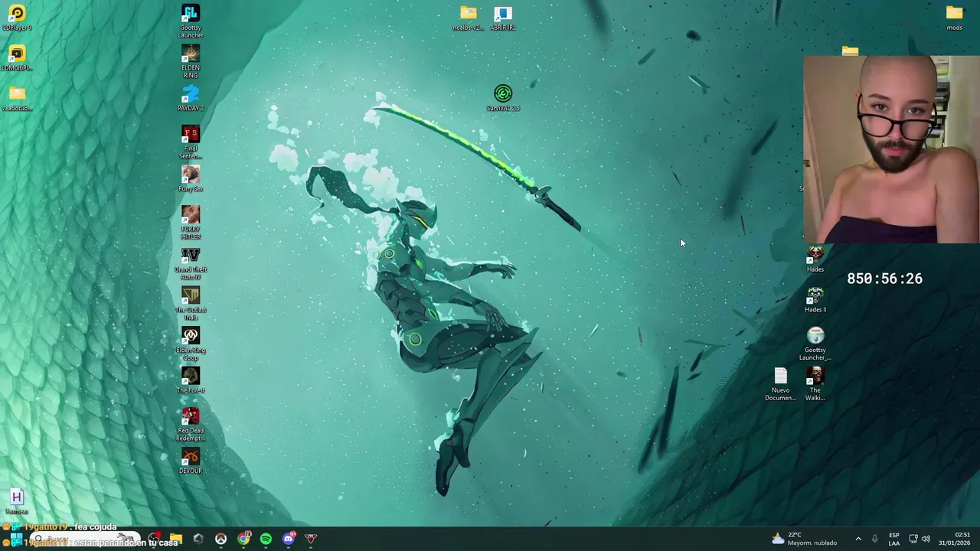Open Google Chrome from the taskbar
This screenshot has height=551, width=980.
point(243,539)
